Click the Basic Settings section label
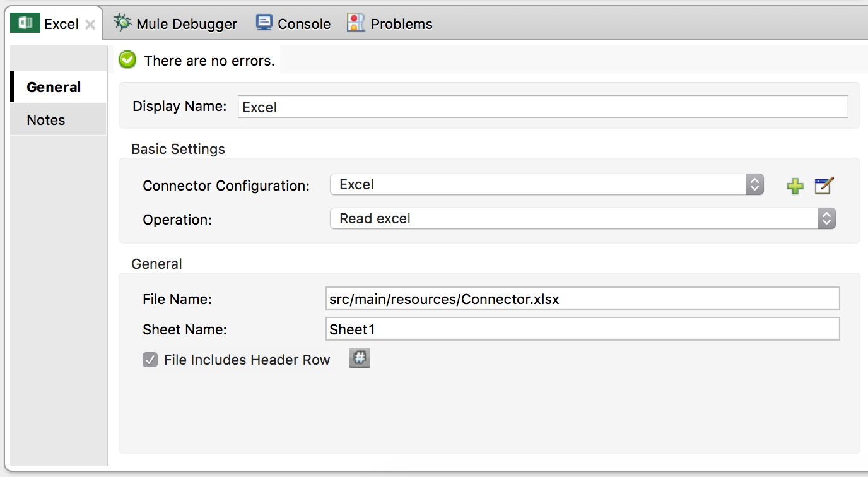This screenshot has height=477, width=868. click(x=178, y=150)
